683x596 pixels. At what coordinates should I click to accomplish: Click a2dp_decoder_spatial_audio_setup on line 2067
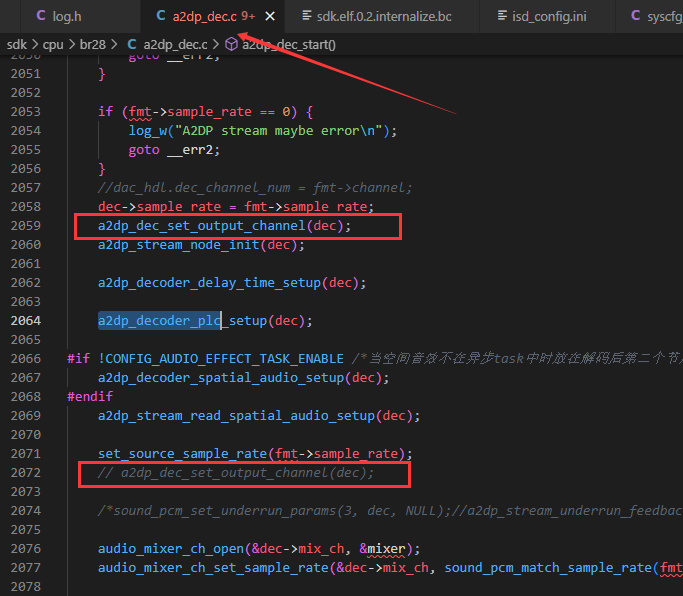[221, 378]
